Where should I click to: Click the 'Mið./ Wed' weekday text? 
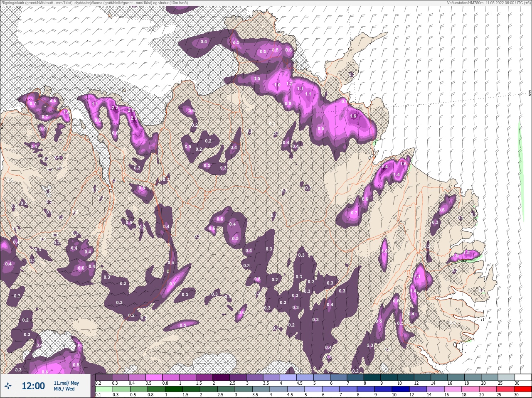click(64, 389)
